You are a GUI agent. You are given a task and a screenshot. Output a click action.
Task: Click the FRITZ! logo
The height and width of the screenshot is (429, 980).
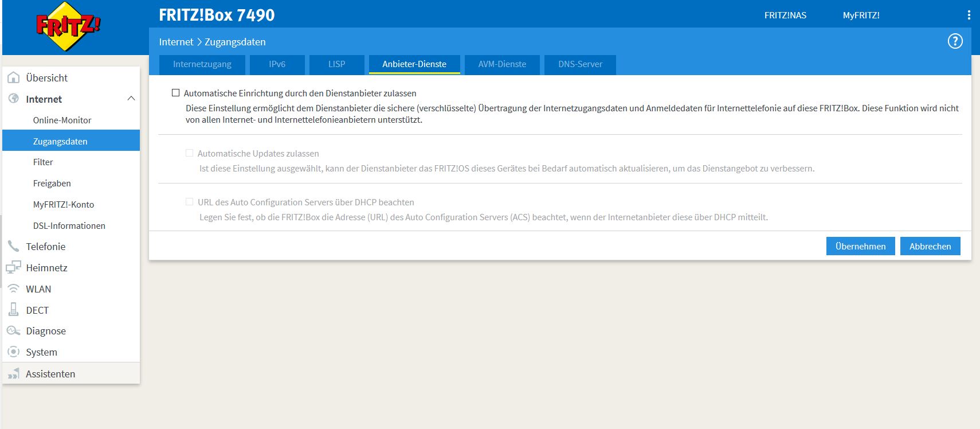[68, 26]
